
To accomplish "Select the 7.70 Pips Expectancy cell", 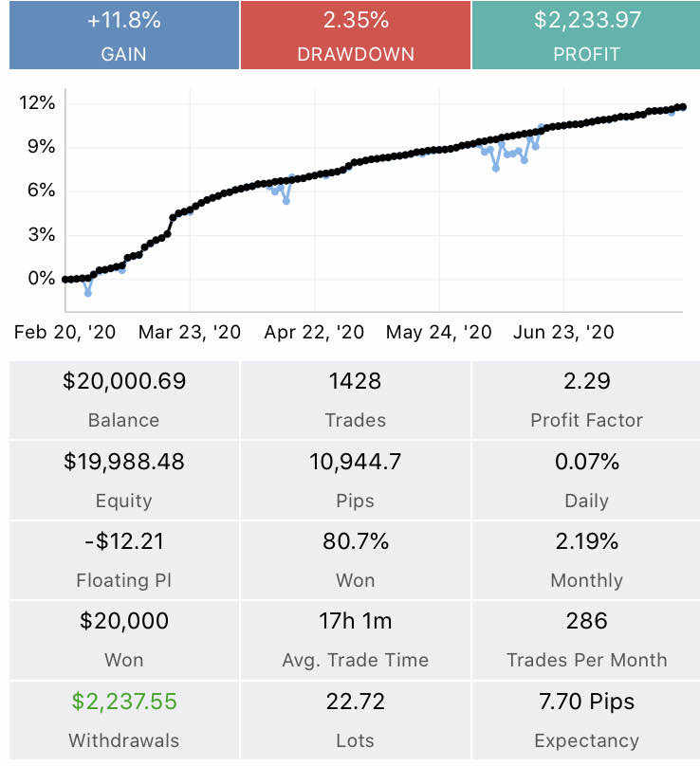I will (x=586, y=720).
